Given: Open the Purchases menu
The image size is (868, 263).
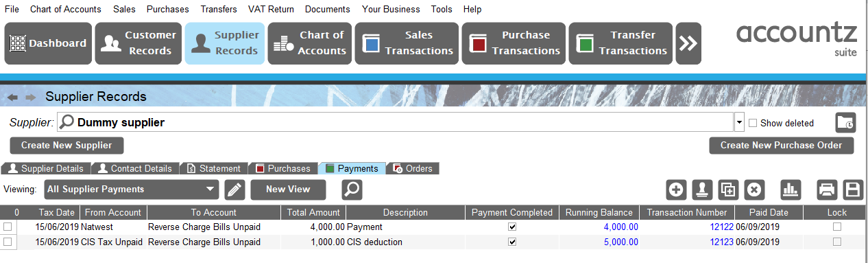Looking at the screenshot, I should coord(168,9).
